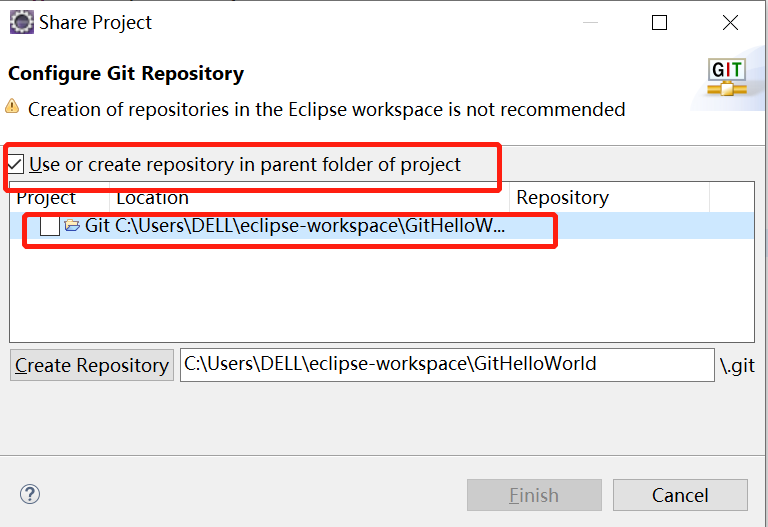Click the Project column header

click(46, 198)
